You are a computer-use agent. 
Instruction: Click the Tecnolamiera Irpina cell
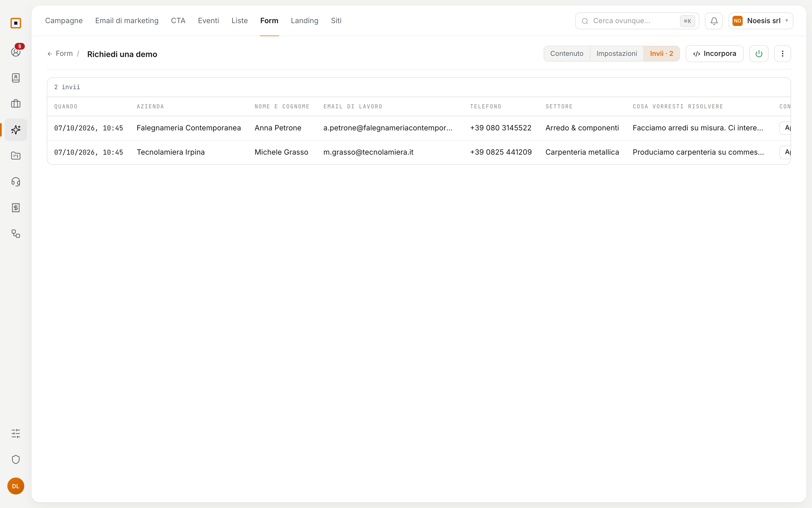(171, 152)
